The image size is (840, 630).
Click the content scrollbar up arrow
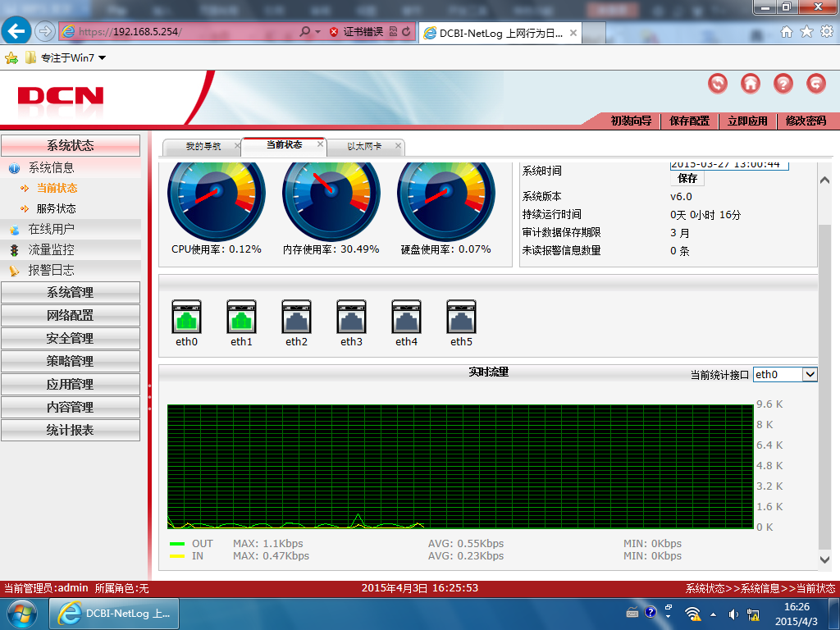tap(824, 180)
